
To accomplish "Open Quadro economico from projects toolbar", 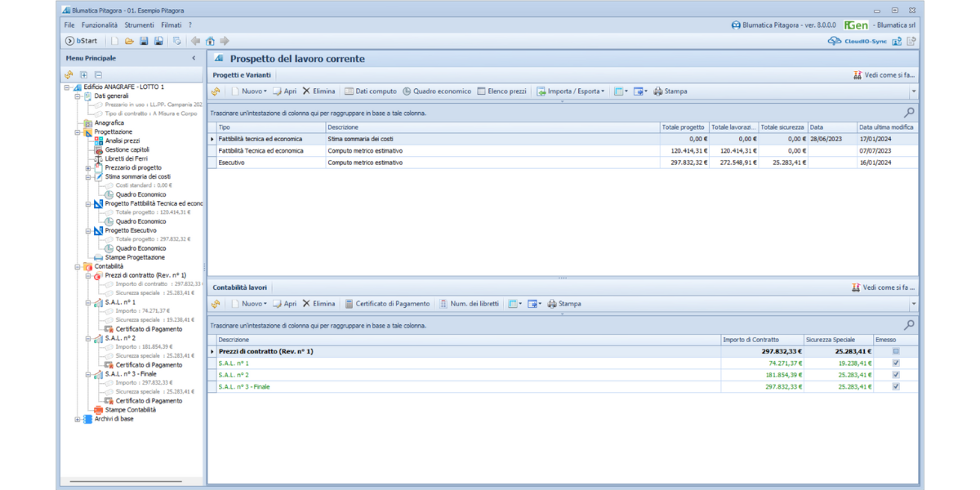I will [437, 91].
